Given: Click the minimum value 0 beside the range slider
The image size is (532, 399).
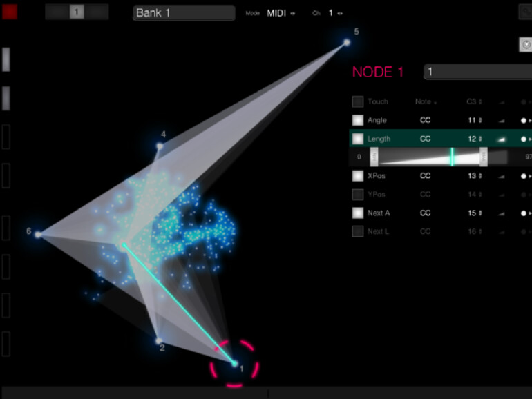Looking at the screenshot, I should point(359,157).
